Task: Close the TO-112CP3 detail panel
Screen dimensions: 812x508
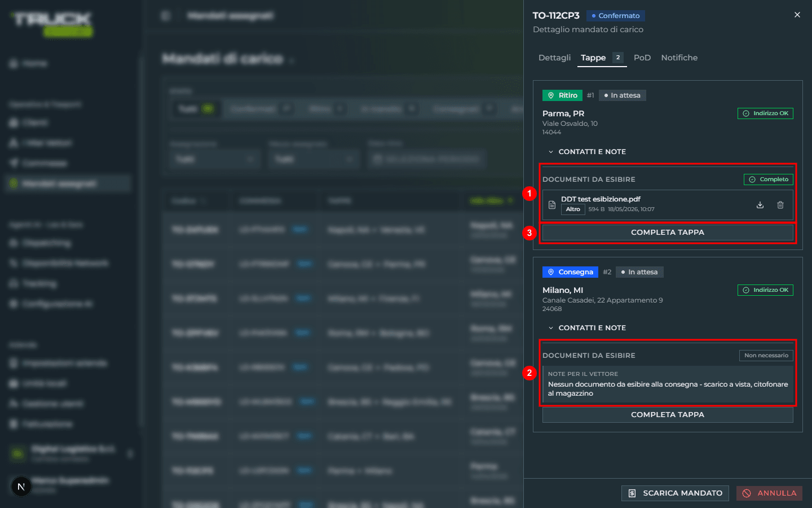Action: 797,15
